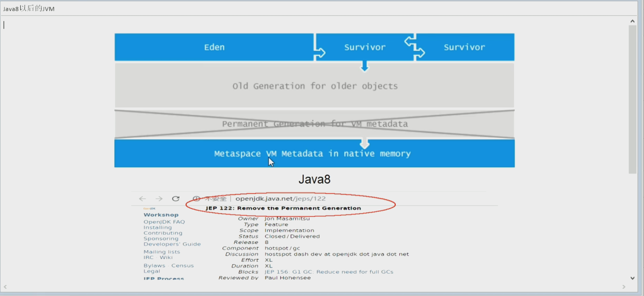This screenshot has width=644, height=296.
Task: Click the owner name 'Jon Masamitsu'
Action: pos(287,218)
